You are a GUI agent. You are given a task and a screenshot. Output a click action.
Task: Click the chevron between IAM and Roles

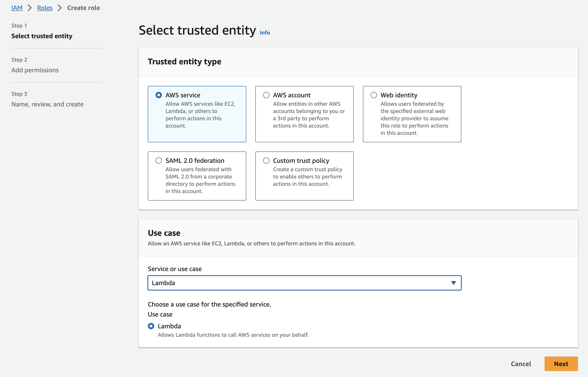pyautogui.click(x=30, y=8)
